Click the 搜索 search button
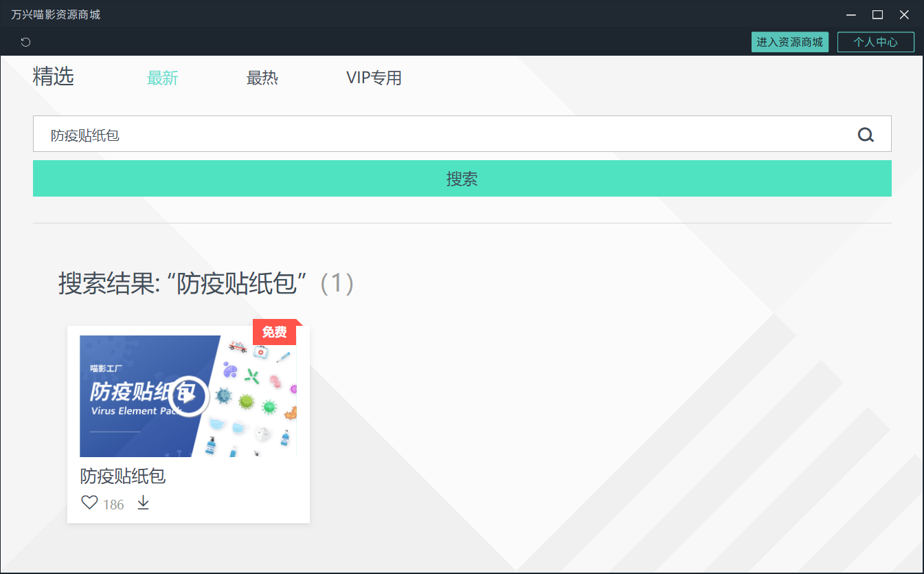 point(462,178)
